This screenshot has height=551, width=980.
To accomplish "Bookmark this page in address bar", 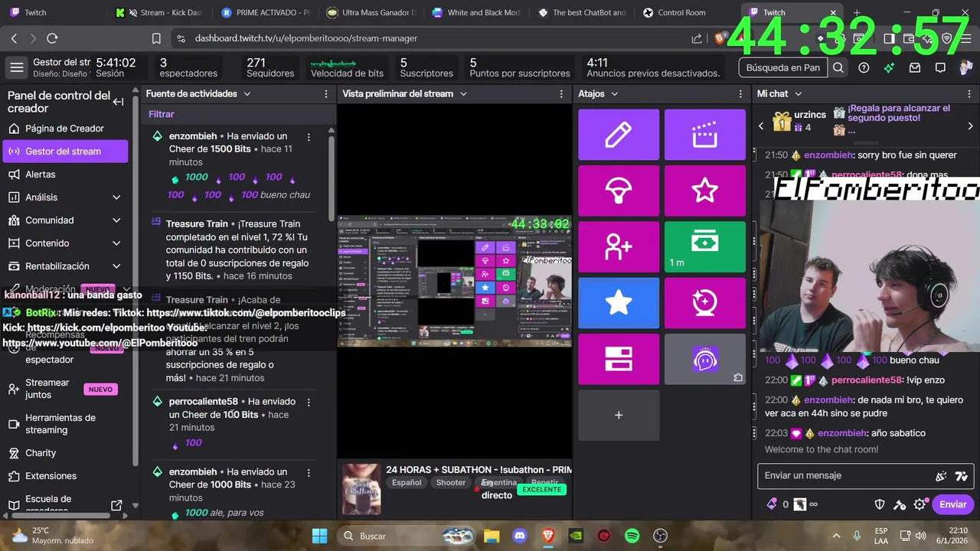I will 156,38.
